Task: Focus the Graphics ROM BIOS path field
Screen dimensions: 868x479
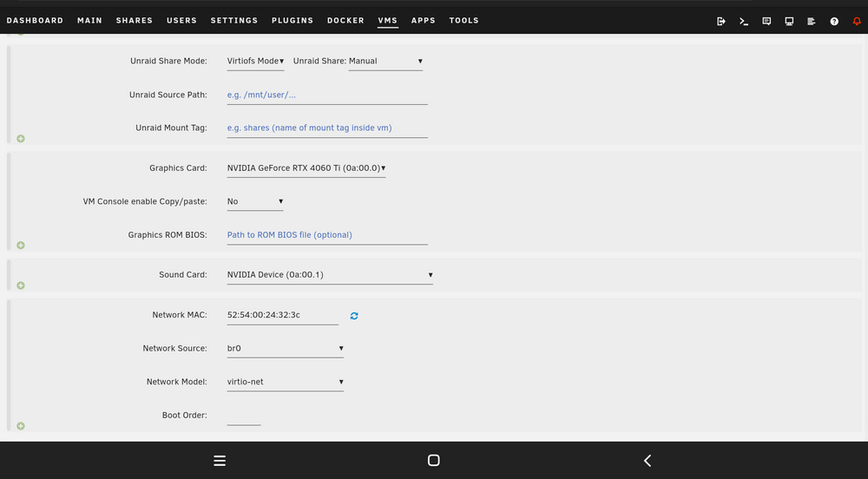Action: pos(327,235)
